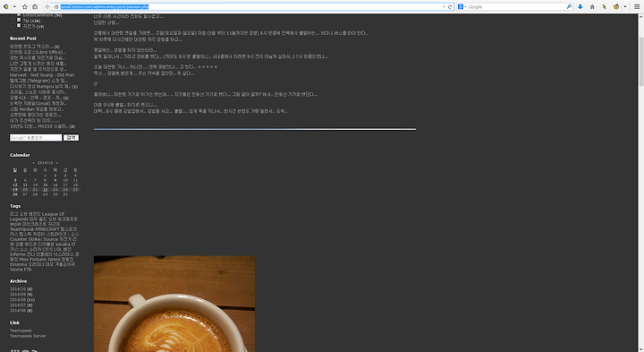This screenshot has height=352, width=644.
Task: Bookmark this page with the star icon
Action: click(25, 6)
